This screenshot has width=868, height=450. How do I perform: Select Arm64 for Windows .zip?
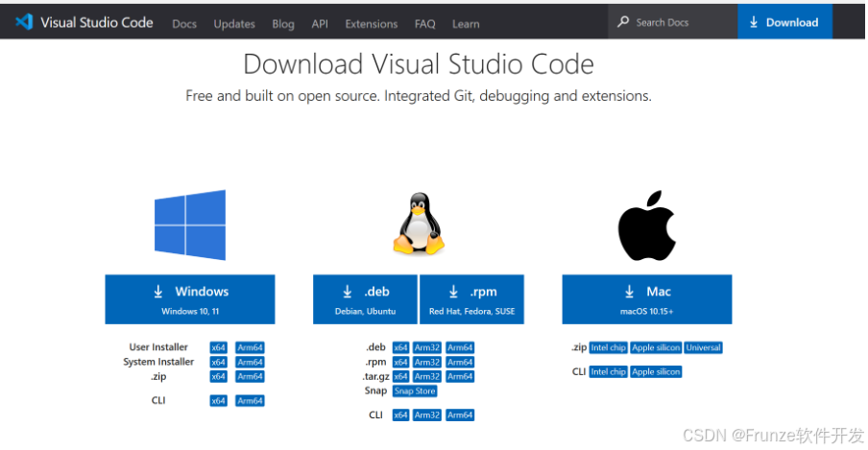tap(250, 376)
